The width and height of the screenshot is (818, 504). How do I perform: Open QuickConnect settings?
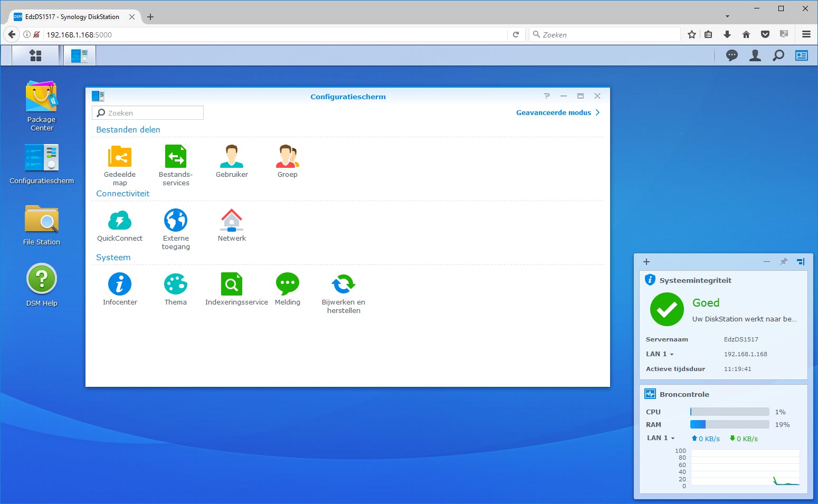point(120,225)
